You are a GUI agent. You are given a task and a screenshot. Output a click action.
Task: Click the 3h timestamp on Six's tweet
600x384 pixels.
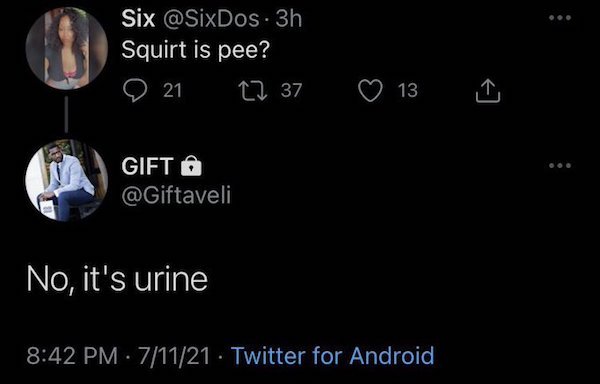(289, 18)
